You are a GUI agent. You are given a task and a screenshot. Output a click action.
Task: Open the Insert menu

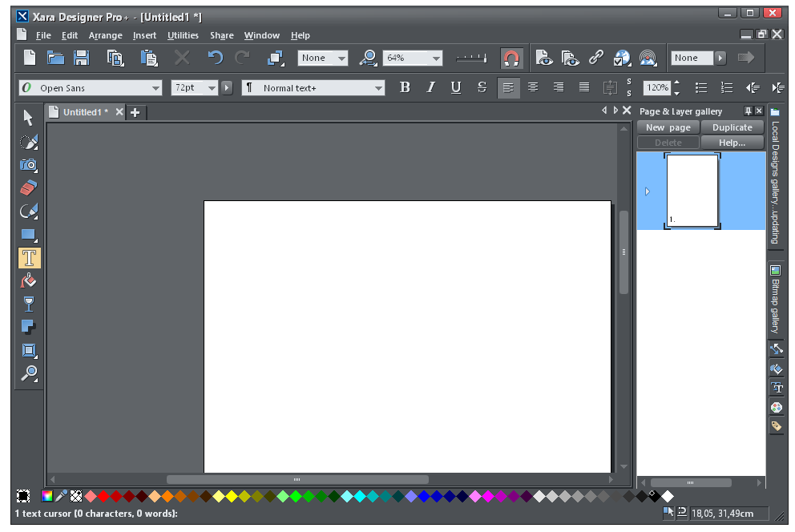(x=144, y=35)
